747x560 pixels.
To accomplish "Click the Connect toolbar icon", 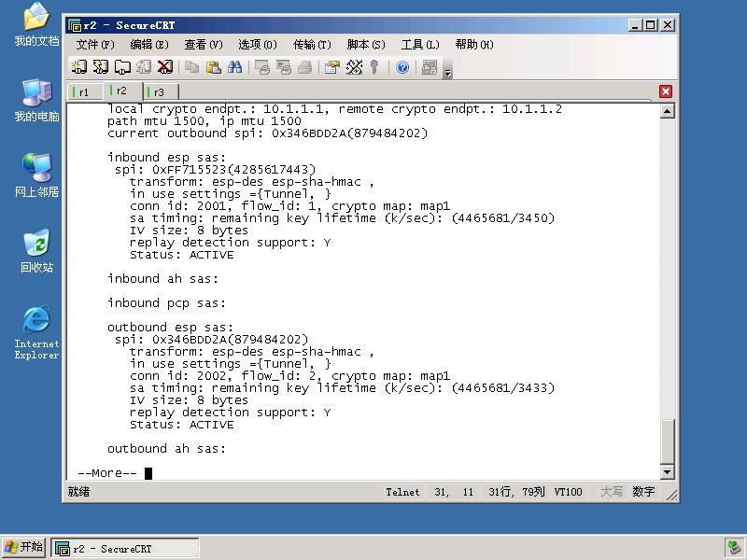I will 79,66.
